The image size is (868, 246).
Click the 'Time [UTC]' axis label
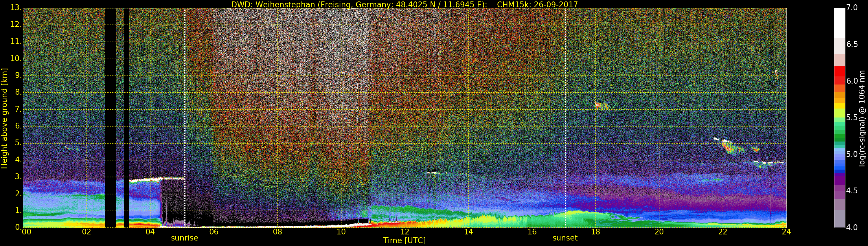[x=404, y=240]
